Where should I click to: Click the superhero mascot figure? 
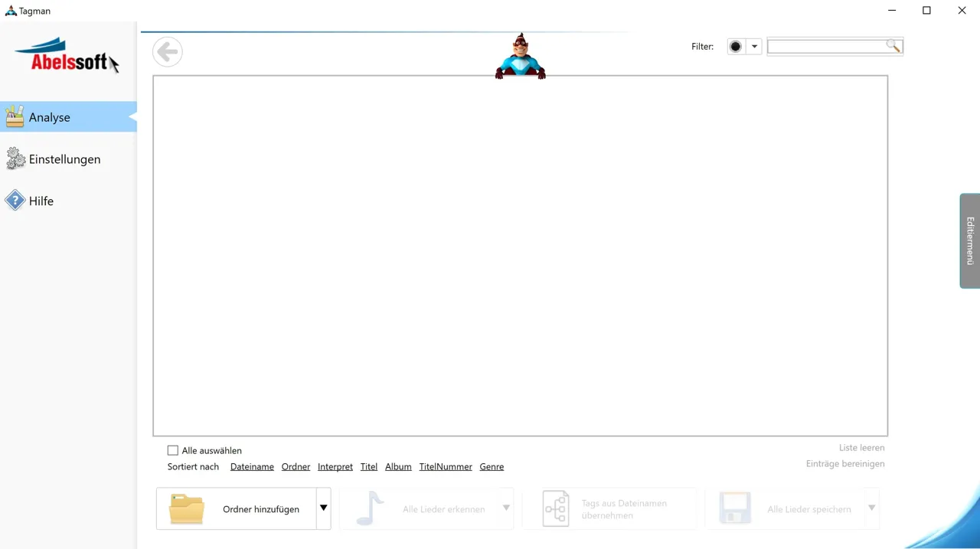pos(521,57)
